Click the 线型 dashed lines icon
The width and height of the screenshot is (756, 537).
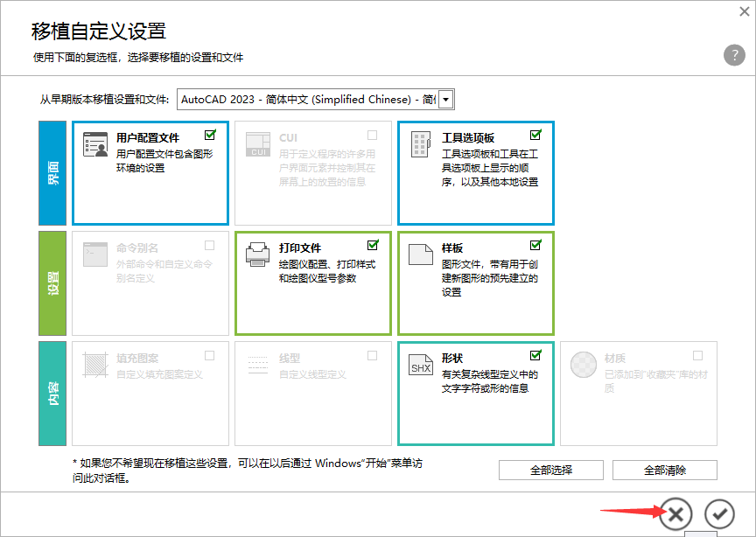[258, 365]
